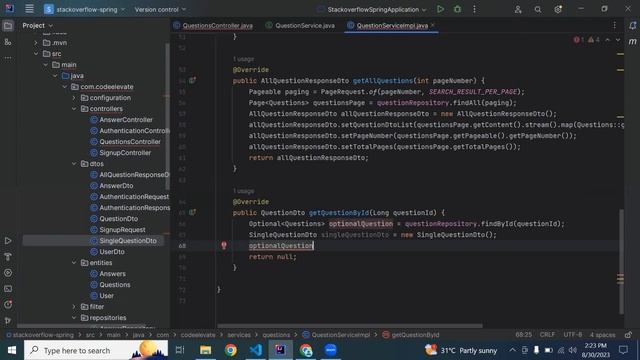Screen dimensions: 640x360
Task: Click the error lightbulb quick-fix icon
Action: click(x=224, y=245)
